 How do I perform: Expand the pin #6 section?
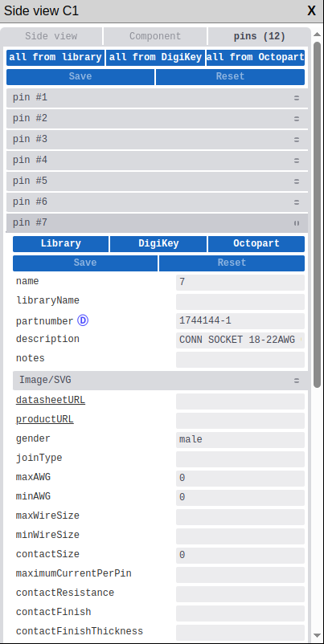[x=157, y=202]
